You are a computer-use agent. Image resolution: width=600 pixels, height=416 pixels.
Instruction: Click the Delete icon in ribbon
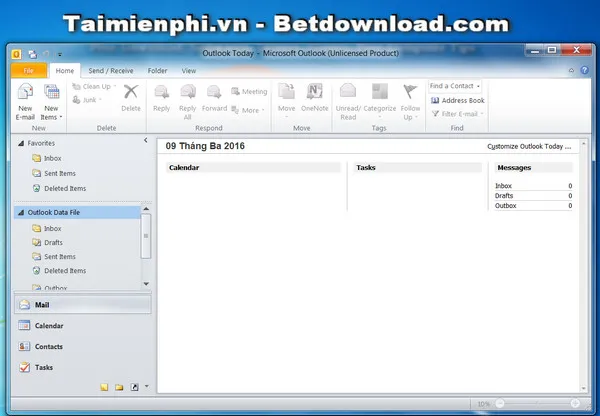tap(131, 98)
